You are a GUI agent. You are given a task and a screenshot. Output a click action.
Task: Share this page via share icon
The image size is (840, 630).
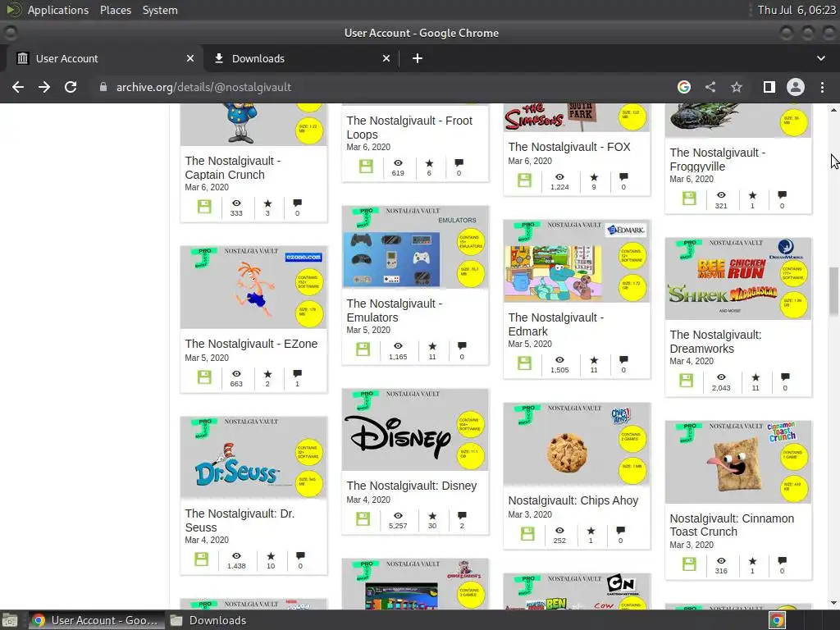click(710, 87)
